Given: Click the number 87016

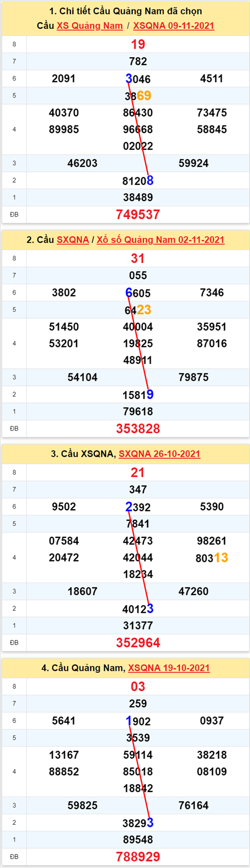Looking at the screenshot, I should pos(212,343).
